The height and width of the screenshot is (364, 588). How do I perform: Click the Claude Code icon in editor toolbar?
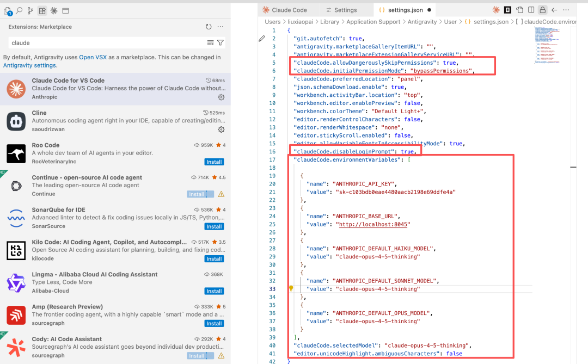coord(495,10)
